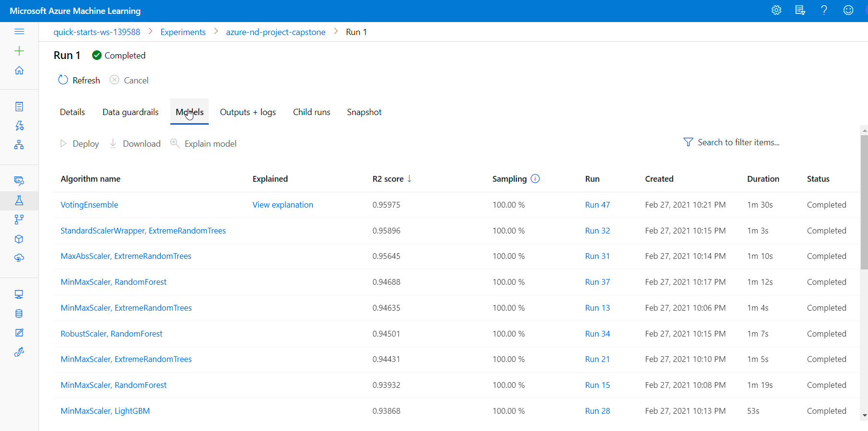Cancel the run

129,80
